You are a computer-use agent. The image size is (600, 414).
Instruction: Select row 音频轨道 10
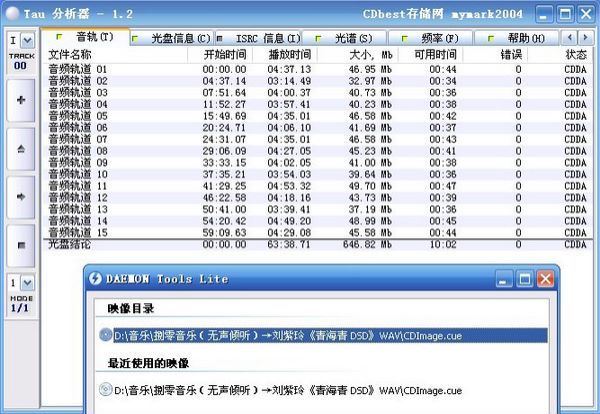[318, 174]
